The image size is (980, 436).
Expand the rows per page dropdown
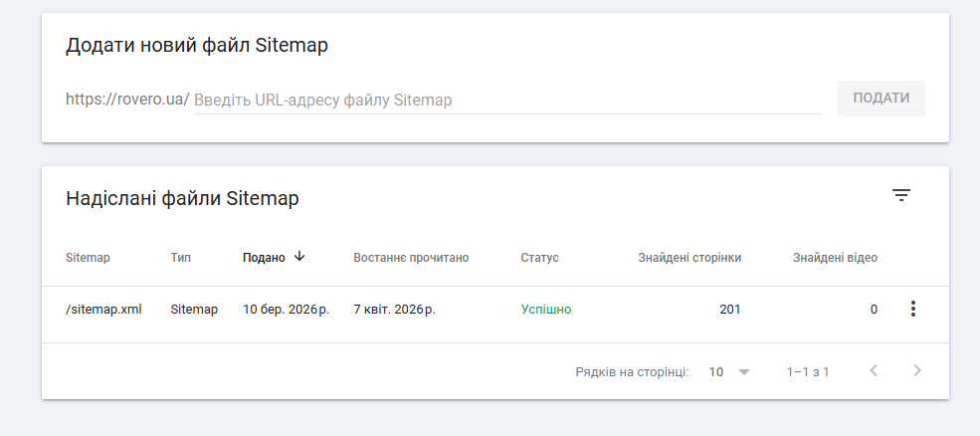click(x=743, y=372)
